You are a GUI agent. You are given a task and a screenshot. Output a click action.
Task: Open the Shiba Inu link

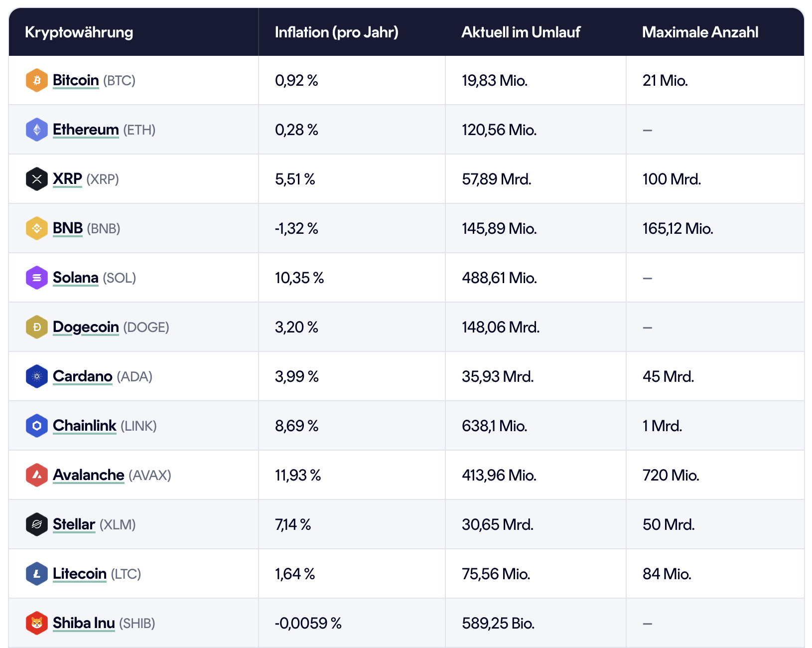tap(84, 623)
